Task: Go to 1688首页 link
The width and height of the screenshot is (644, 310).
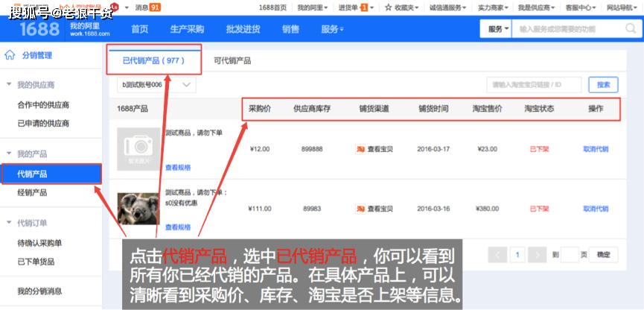Action: point(272,7)
